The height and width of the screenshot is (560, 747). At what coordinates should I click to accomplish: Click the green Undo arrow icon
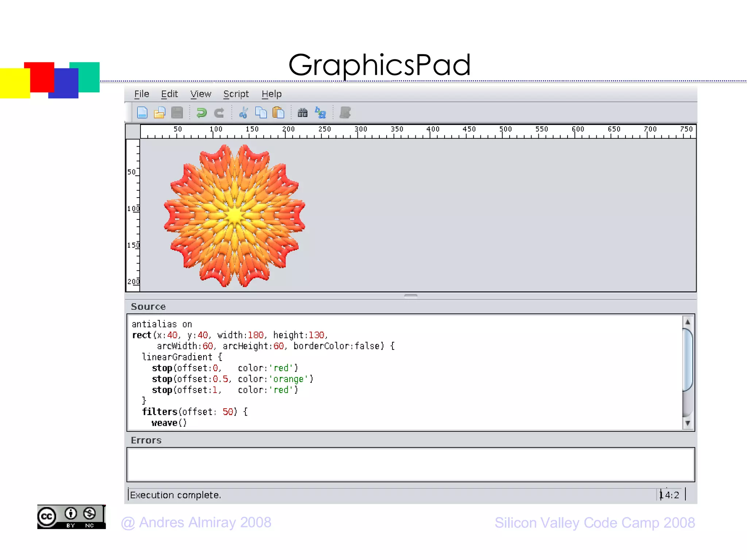tap(201, 113)
